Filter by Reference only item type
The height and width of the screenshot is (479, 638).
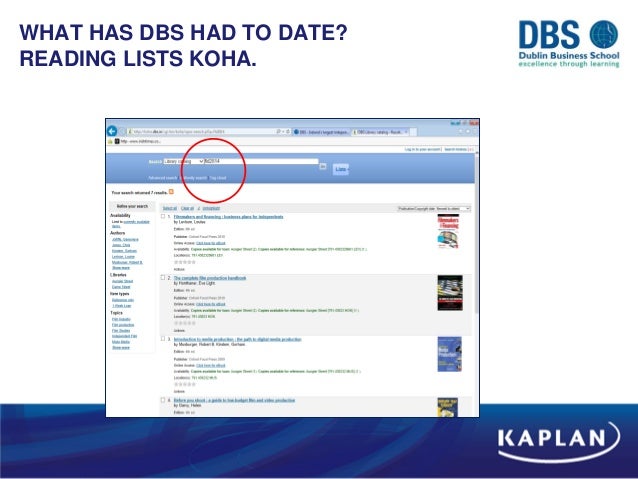[x=123, y=300]
